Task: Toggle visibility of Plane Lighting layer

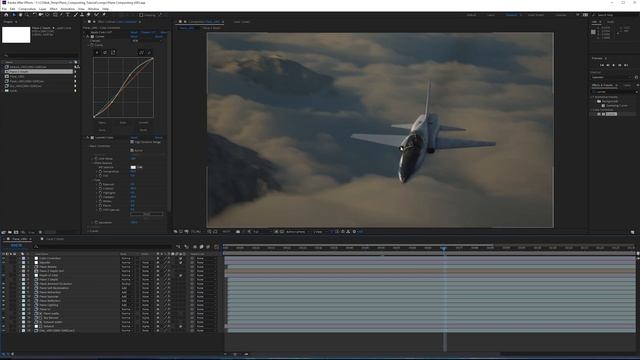Action: pos(4,305)
